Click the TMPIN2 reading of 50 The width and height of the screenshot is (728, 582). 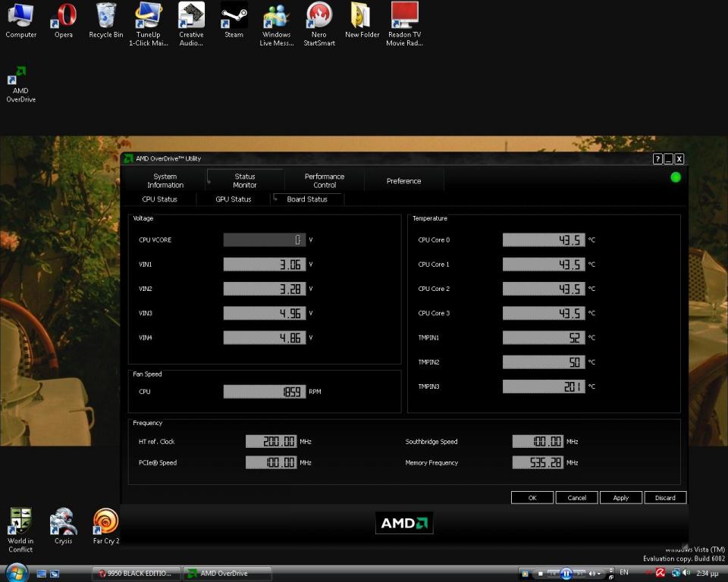tap(544, 362)
